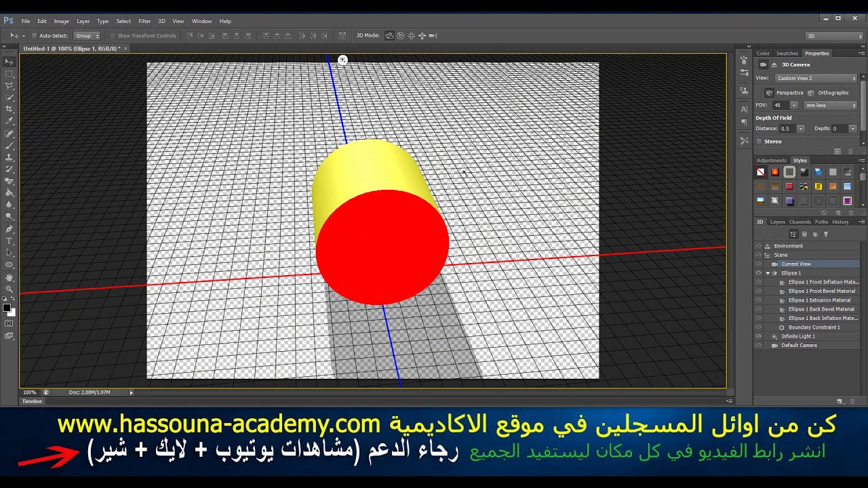Activate the Roll 3D Object mode icon
Image resolution: width=868 pixels, height=488 pixels.
coord(400,35)
